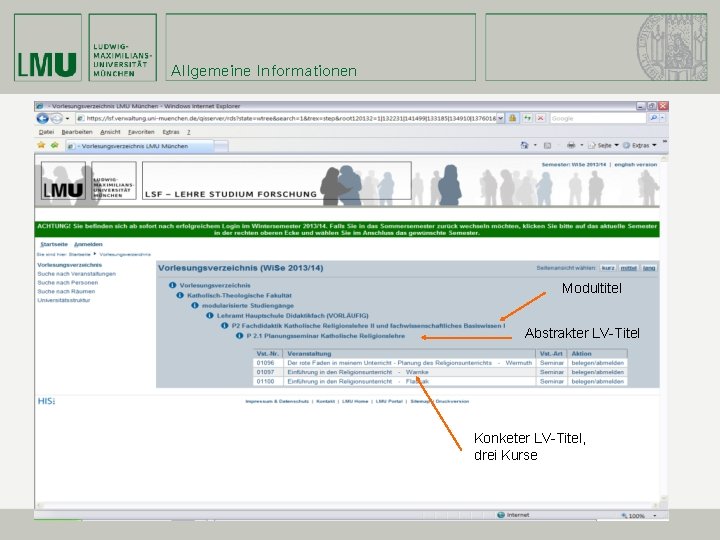Open the Extras gear menu in command bar
Image resolution: width=720 pixels, height=540 pixels.
click(640, 145)
